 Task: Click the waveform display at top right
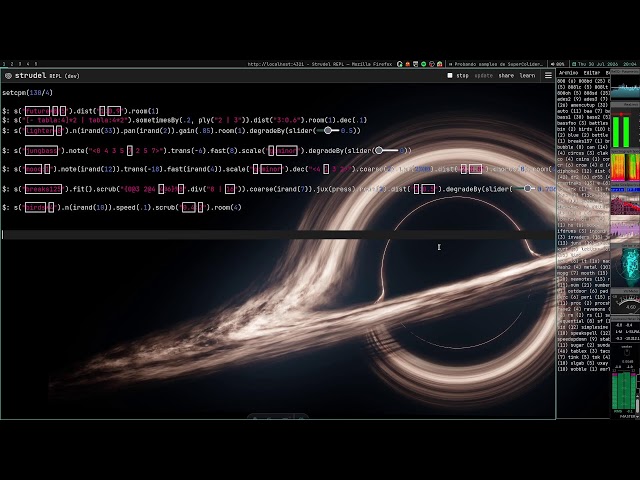[625, 87]
